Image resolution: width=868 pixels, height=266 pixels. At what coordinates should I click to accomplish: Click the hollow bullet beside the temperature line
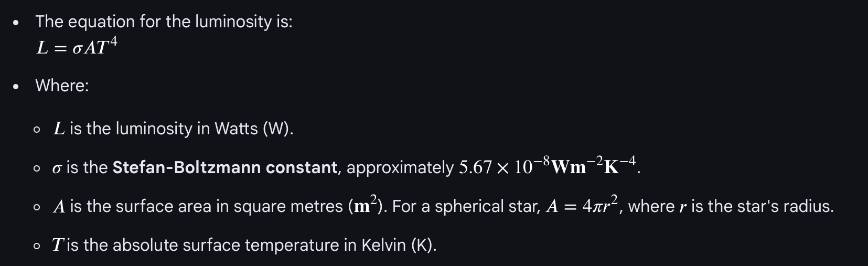[x=36, y=246]
